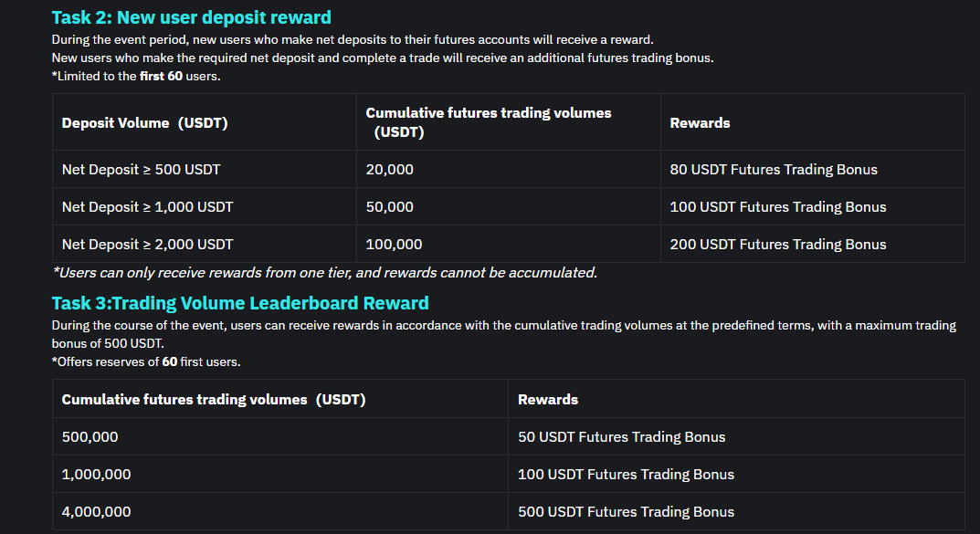Click the '100,000' trading volume cell
The width and height of the screenshot is (980, 534).
point(508,245)
